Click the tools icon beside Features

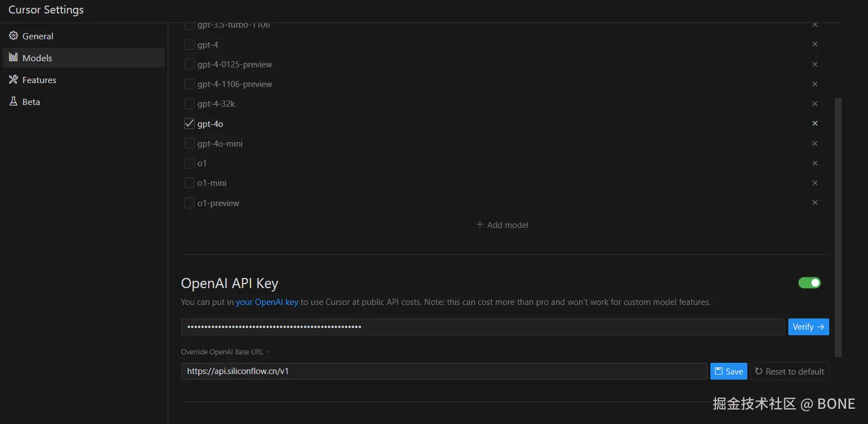click(13, 80)
